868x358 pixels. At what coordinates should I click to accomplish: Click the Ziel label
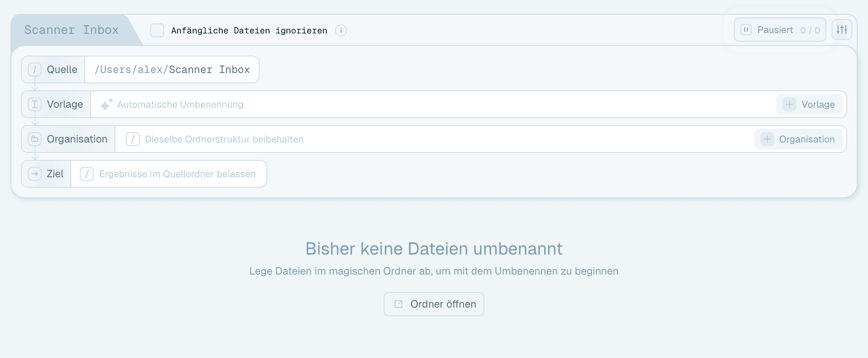(x=55, y=174)
